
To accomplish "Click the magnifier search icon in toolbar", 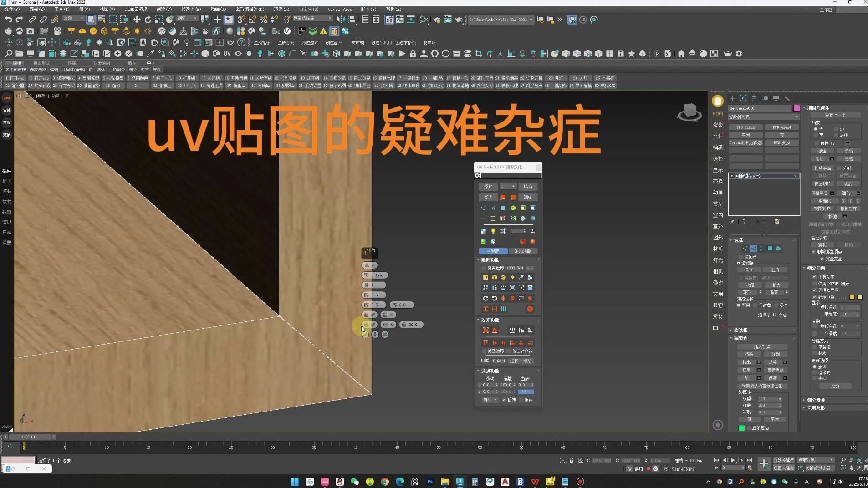I will coord(9,54).
